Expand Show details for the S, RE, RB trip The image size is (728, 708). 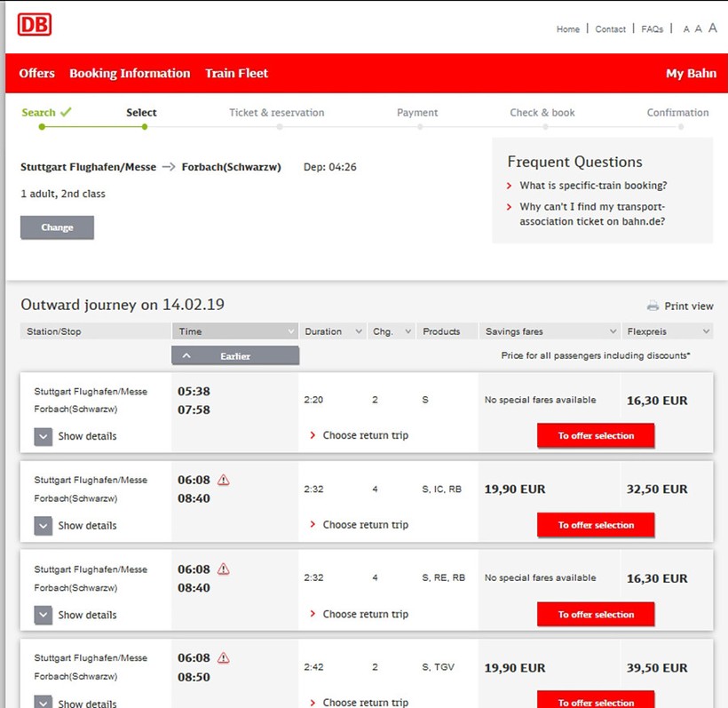click(x=44, y=615)
